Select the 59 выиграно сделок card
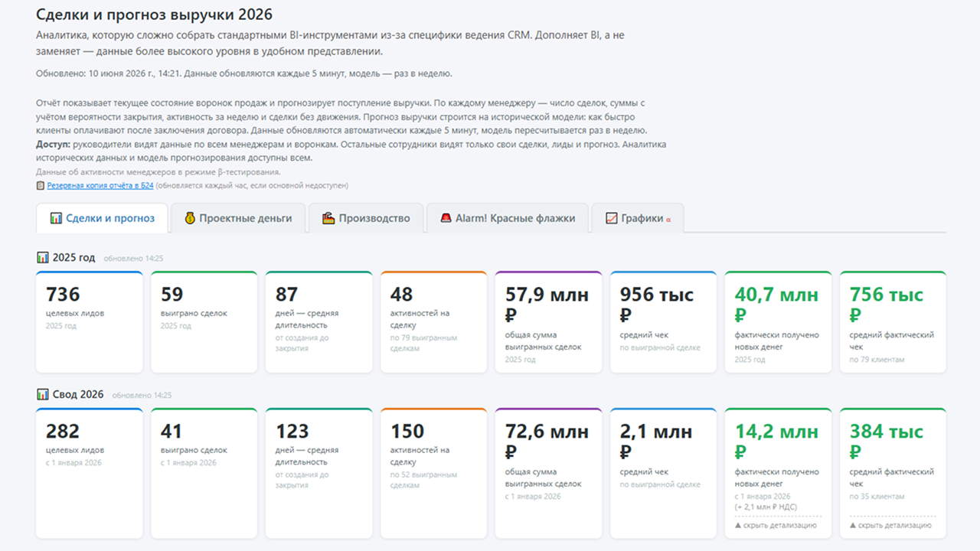The width and height of the screenshot is (980, 551). (x=204, y=321)
